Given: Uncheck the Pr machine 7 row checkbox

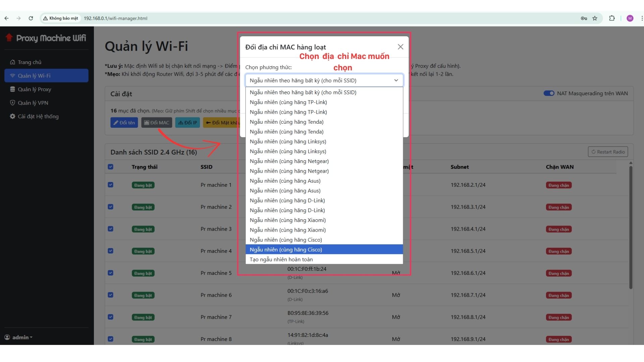Looking at the screenshot, I should click(x=111, y=317).
